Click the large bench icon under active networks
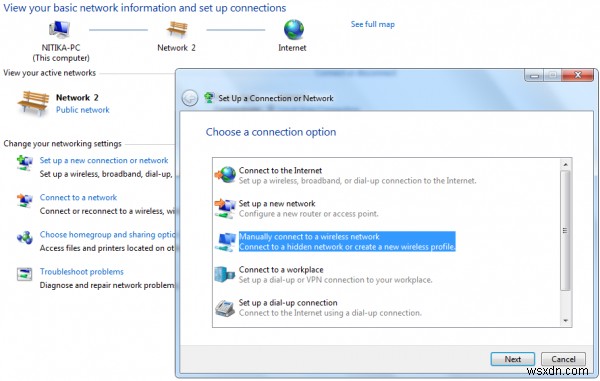 click(33, 103)
